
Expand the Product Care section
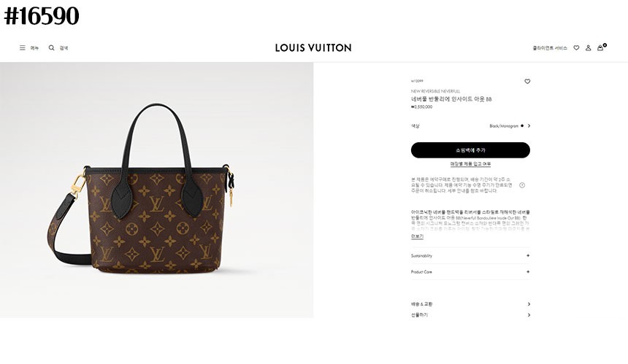click(470, 271)
